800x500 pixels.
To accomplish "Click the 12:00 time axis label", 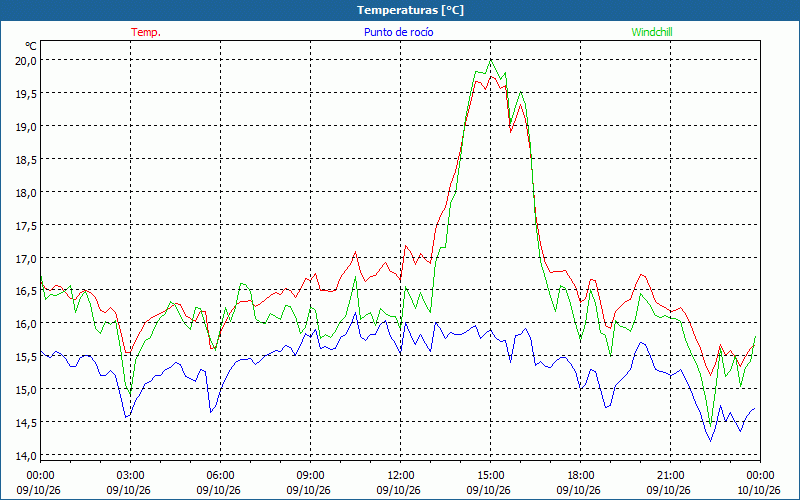I will tap(401, 475).
